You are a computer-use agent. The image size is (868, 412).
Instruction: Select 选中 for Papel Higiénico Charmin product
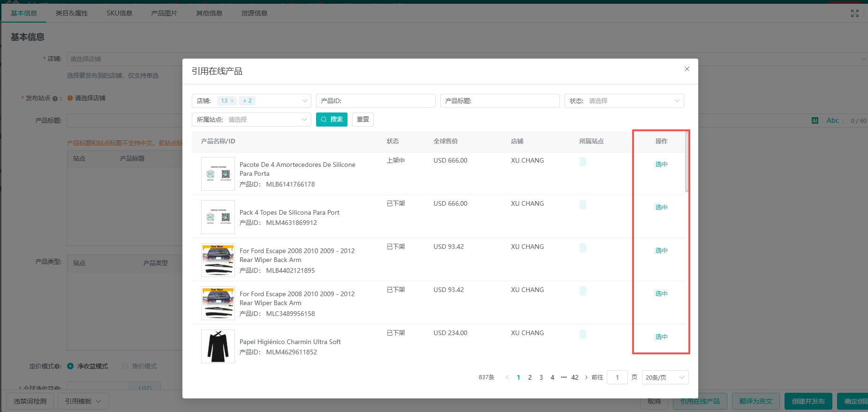661,337
